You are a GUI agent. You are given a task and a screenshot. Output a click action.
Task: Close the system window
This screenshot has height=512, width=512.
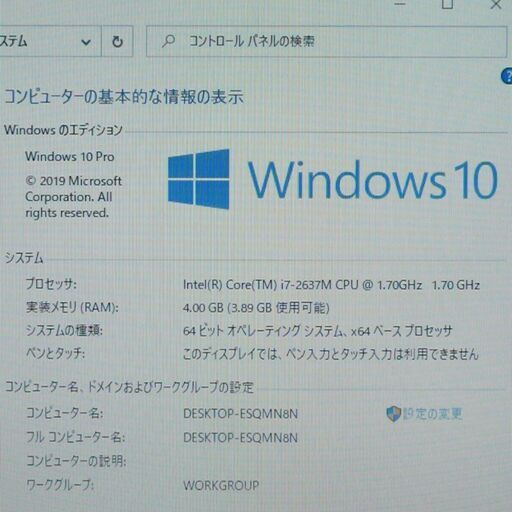496,4
